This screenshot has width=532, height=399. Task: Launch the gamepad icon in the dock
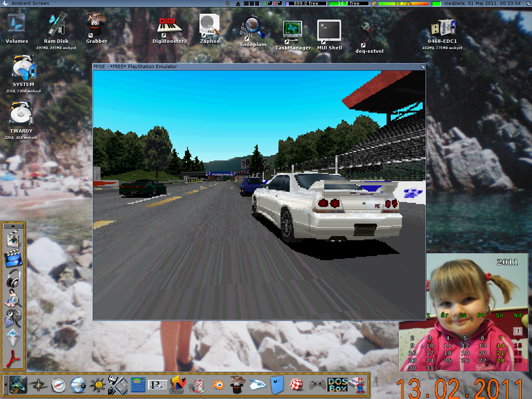coord(317,385)
